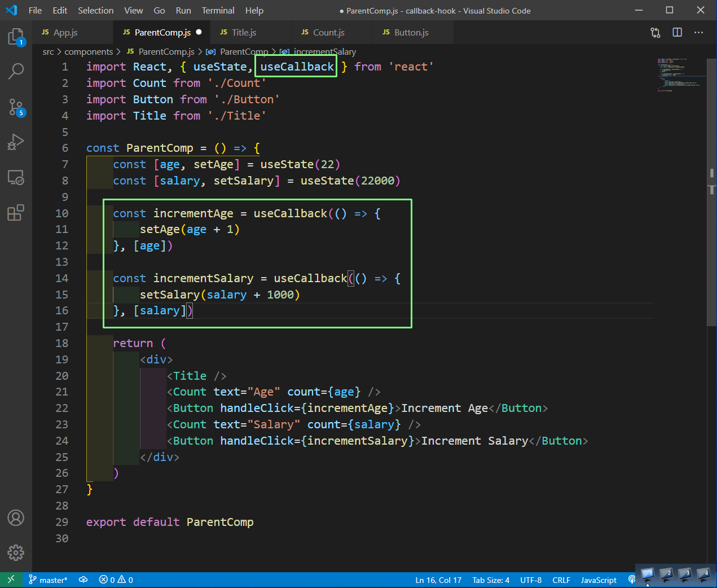Click the 'export default ParentComp' line
Viewport: 717px width, 588px height.
(x=170, y=522)
